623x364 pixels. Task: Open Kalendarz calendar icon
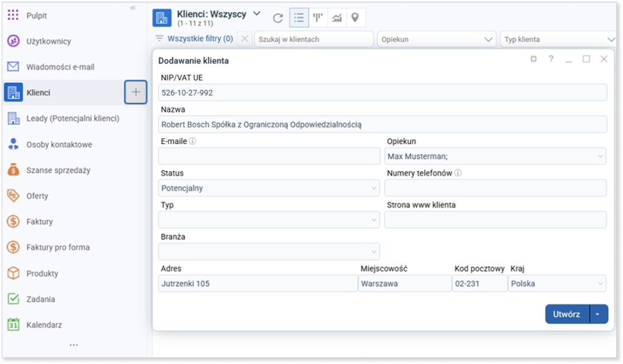(13, 325)
